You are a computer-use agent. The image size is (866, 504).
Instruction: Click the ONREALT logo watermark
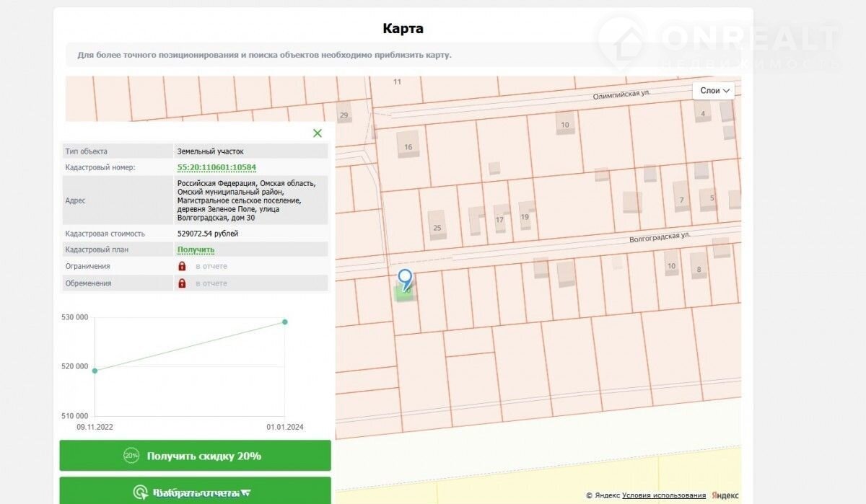click(x=718, y=43)
